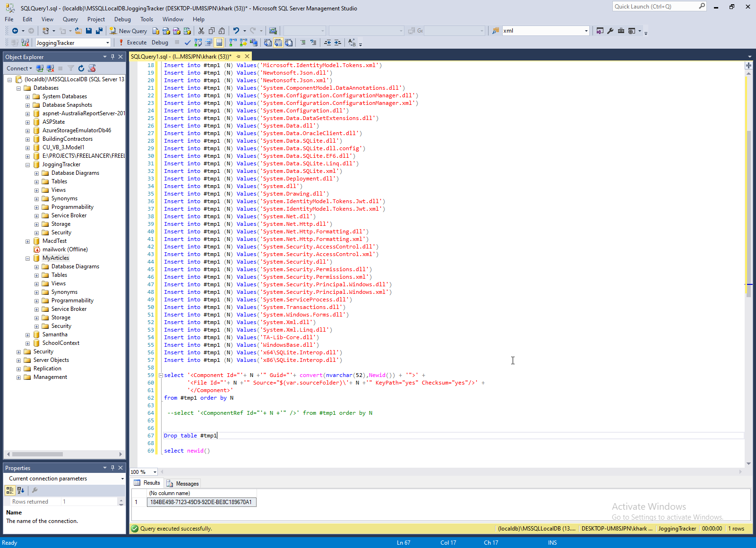
Task: Close the SQLQuery1.sql tab
Action: click(247, 57)
